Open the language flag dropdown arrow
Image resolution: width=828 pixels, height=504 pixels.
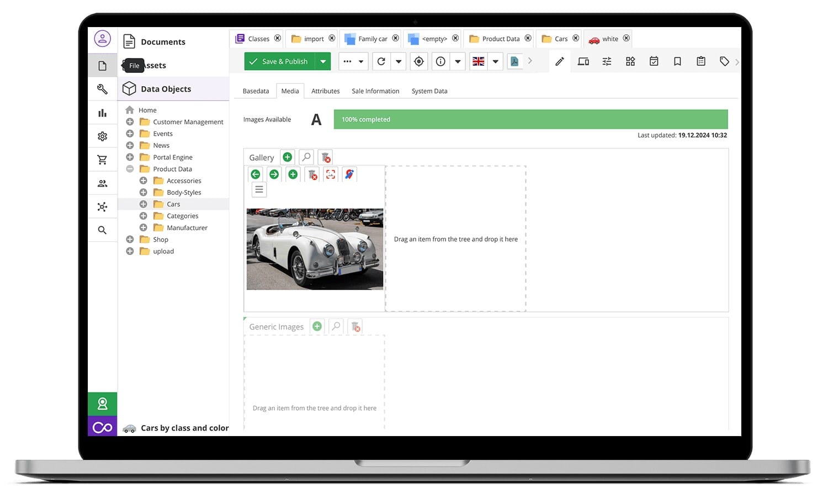click(x=496, y=61)
